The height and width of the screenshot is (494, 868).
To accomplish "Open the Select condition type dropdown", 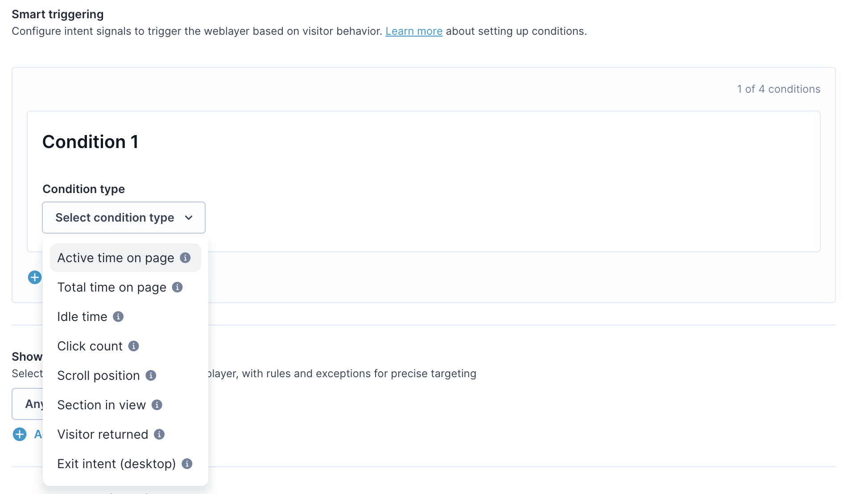I will 124,218.
